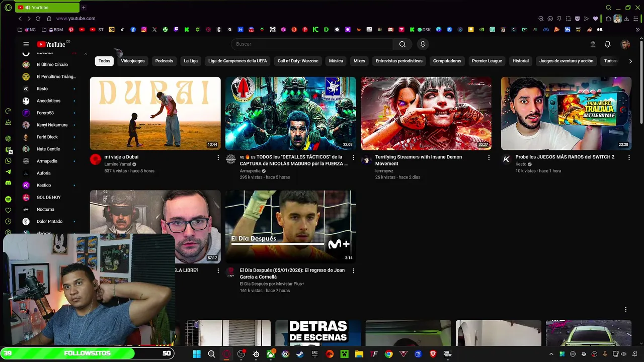Click the YouTube logo home link
Screen dimensions: 644x362
pyautogui.click(x=51, y=44)
